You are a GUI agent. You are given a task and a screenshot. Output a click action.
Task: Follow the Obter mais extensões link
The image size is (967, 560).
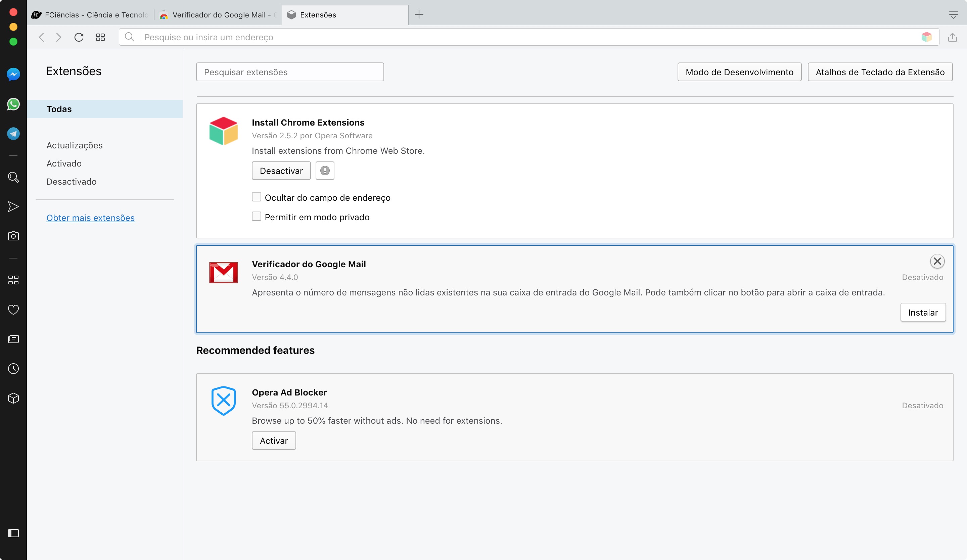(x=91, y=218)
